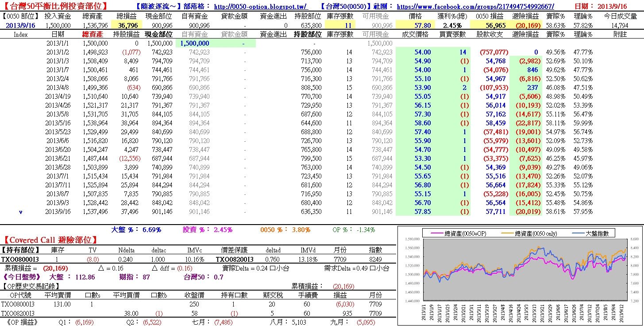
Task: Select the 57,711 payment cell
Action: pos(495,212)
